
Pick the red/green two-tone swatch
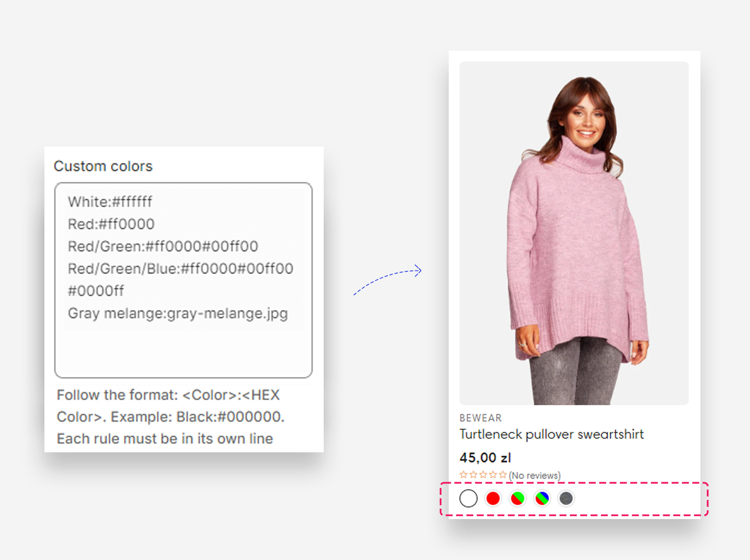click(517, 498)
